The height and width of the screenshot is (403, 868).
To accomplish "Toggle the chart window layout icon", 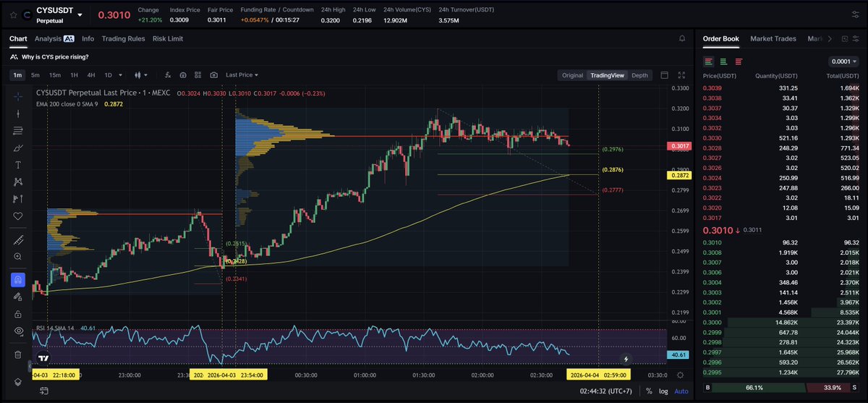I will tap(665, 75).
